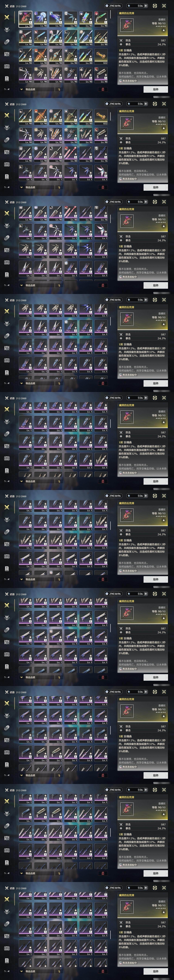Open the chevron of the second panel's 物品品质 dropdown
Screen dimensions: 174x980
21,187
